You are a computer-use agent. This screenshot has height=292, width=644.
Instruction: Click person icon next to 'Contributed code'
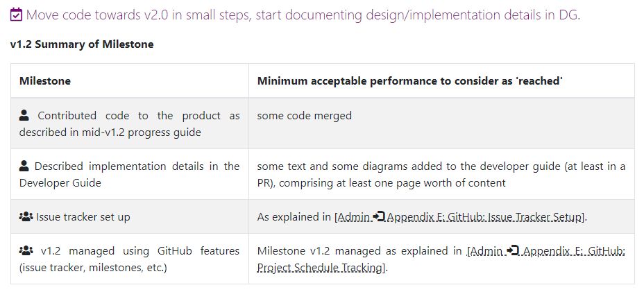coord(25,116)
